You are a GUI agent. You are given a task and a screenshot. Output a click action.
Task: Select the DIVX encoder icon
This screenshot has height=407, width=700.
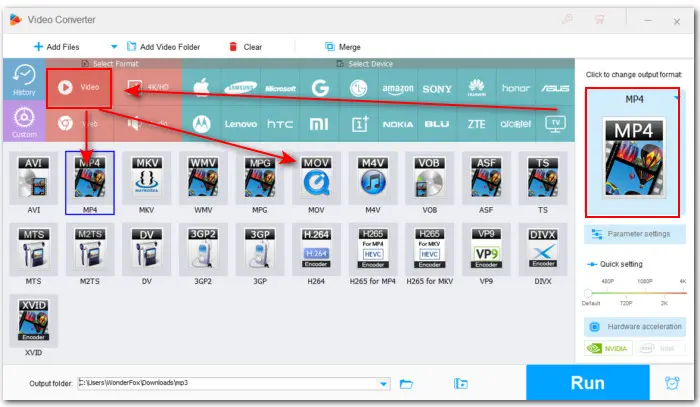pos(543,249)
